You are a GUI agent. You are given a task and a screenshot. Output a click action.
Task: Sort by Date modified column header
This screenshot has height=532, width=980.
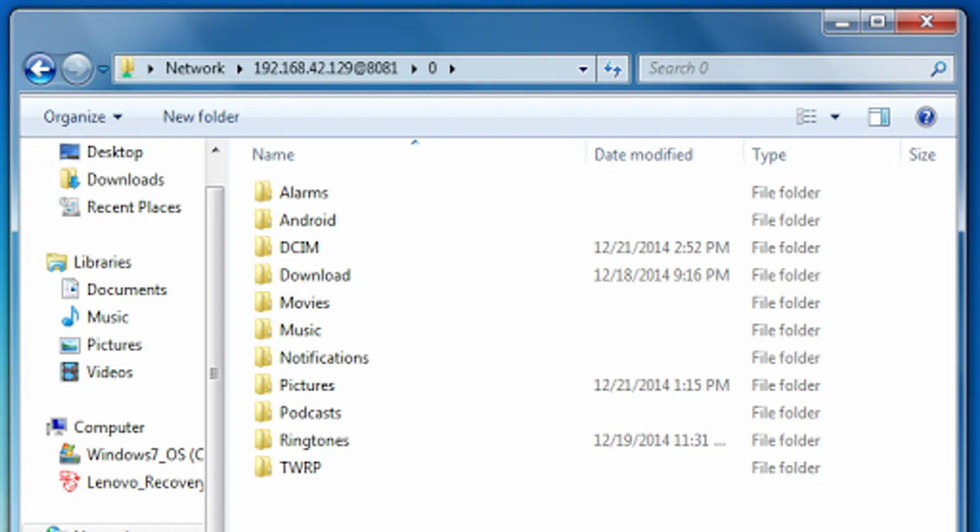click(x=643, y=155)
